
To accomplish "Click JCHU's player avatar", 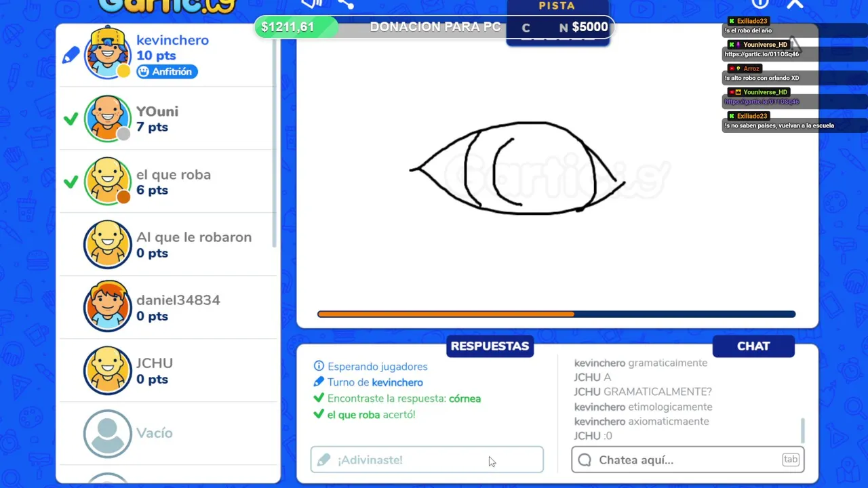I will [x=107, y=371].
